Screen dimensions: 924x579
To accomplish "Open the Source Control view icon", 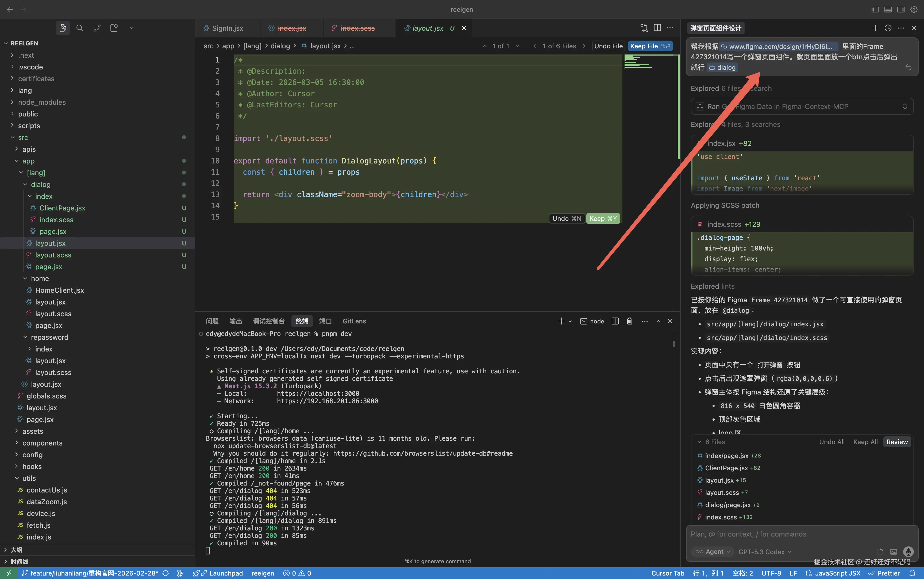I will tap(97, 28).
